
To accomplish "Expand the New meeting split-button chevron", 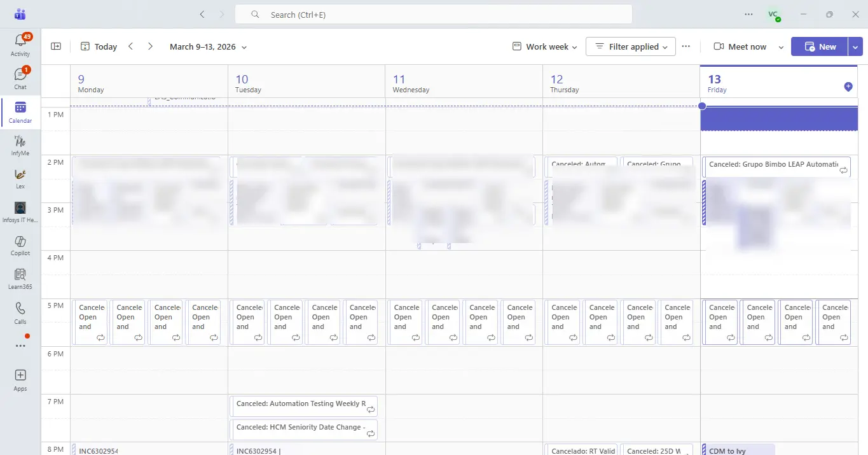I will click(855, 46).
